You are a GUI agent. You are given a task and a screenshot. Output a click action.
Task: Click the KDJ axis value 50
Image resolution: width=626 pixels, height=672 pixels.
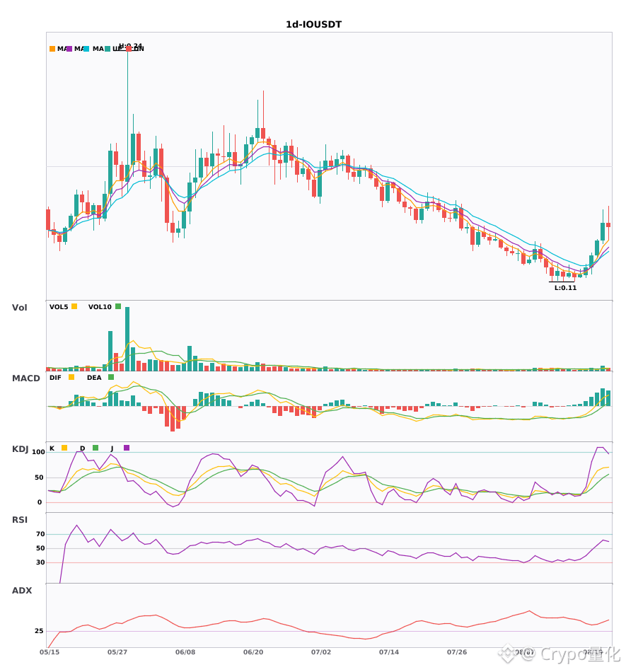click(40, 477)
